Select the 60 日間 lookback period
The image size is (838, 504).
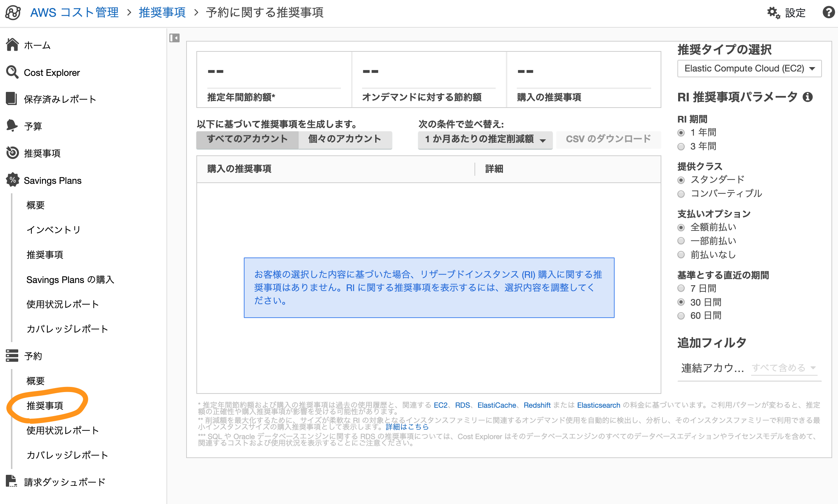(681, 316)
